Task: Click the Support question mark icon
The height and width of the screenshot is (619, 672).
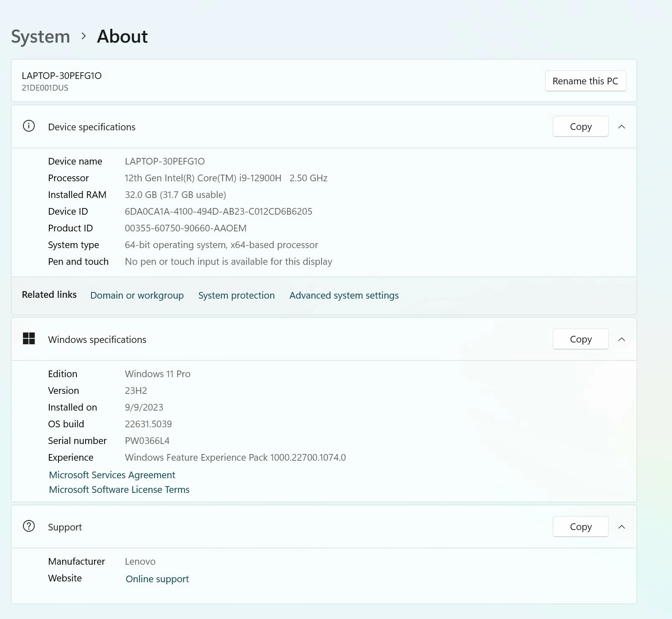Action: coord(29,526)
